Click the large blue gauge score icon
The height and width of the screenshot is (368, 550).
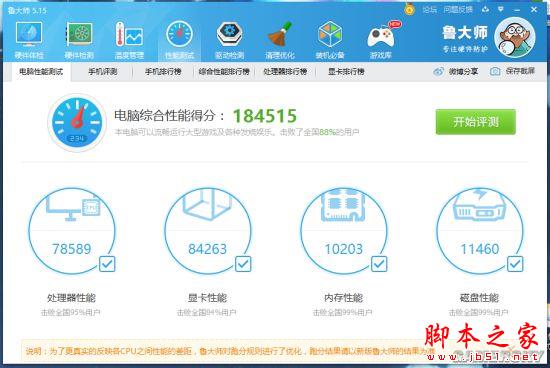pyautogui.click(x=77, y=122)
